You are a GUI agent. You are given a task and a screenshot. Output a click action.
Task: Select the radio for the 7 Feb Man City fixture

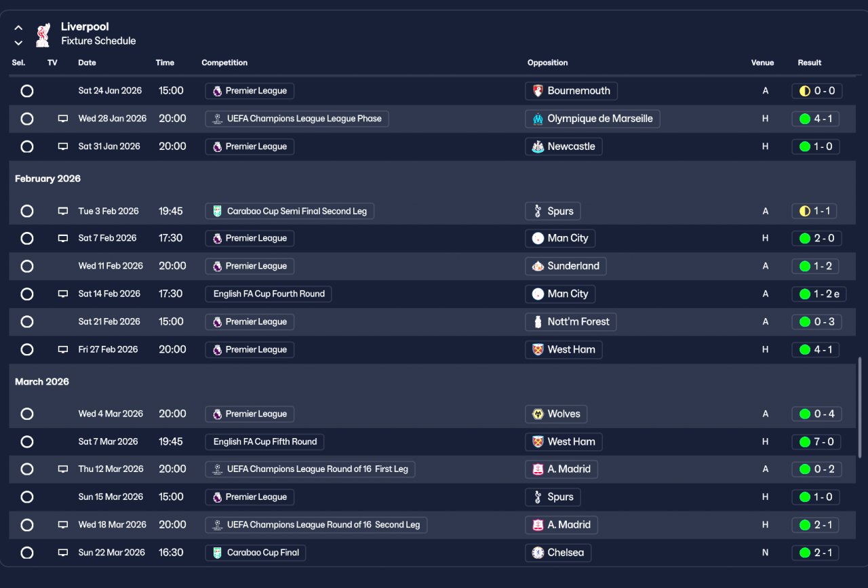[x=27, y=239]
